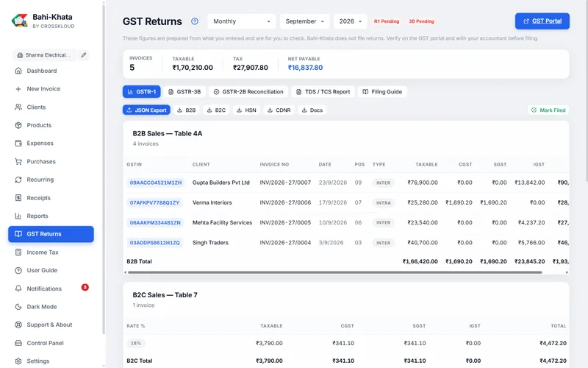
Task: Open the help question-mark icon next to GST Returns
Action: point(194,21)
